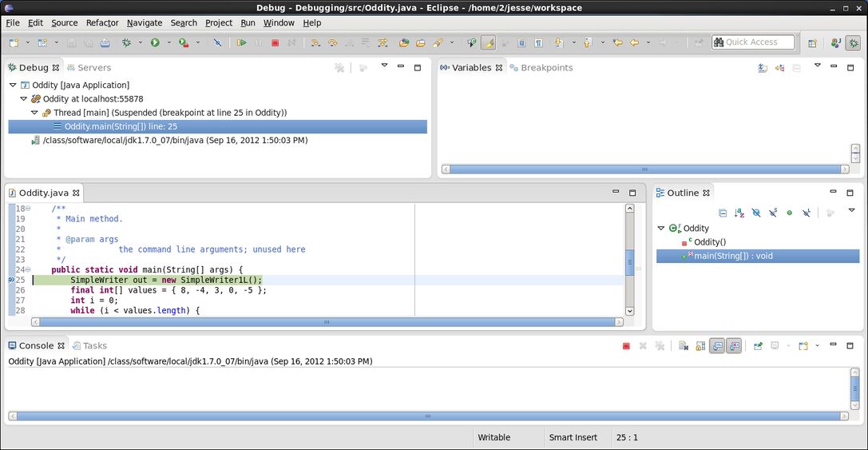
Task: Click Skip All Breakpoints icon
Action: (x=217, y=42)
